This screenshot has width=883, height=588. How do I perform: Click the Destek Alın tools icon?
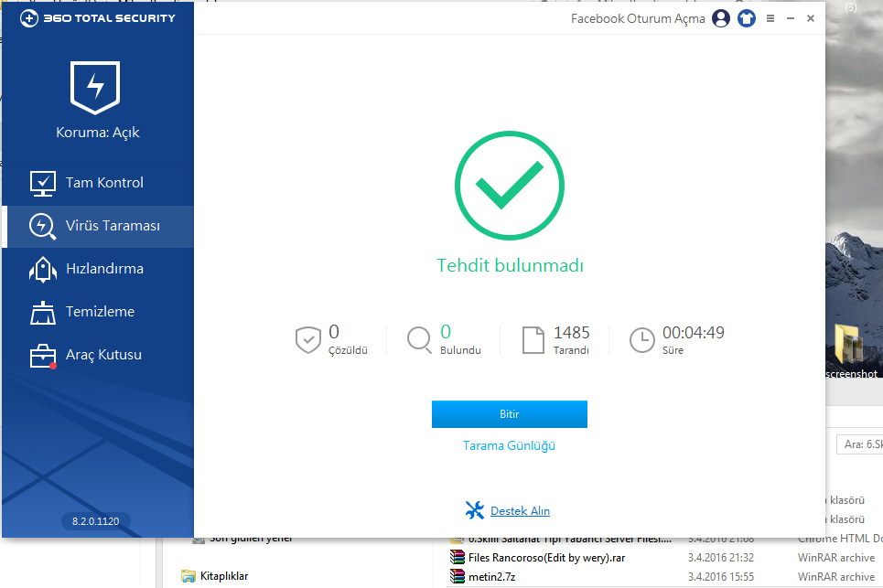click(x=475, y=510)
